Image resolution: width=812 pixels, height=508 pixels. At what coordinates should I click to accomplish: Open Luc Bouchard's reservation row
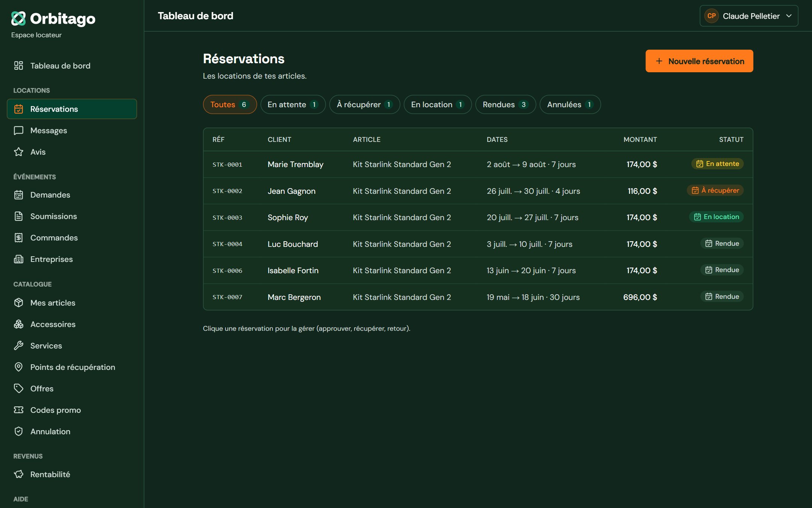tap(478, 244)
